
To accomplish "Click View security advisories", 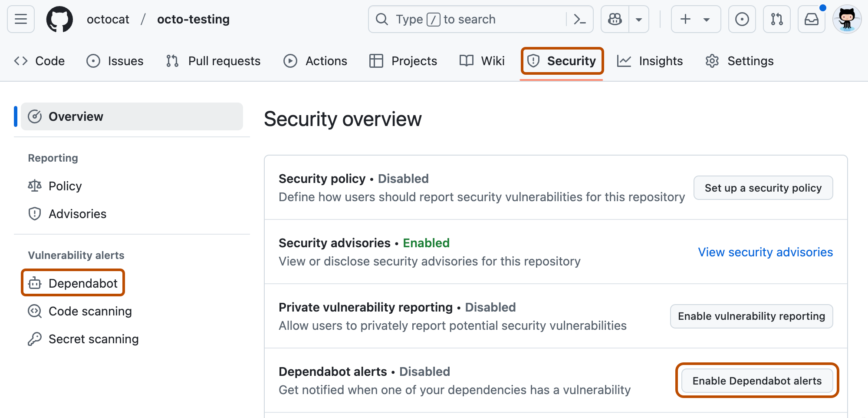I will pyautogui.click(x=765, y=252).
